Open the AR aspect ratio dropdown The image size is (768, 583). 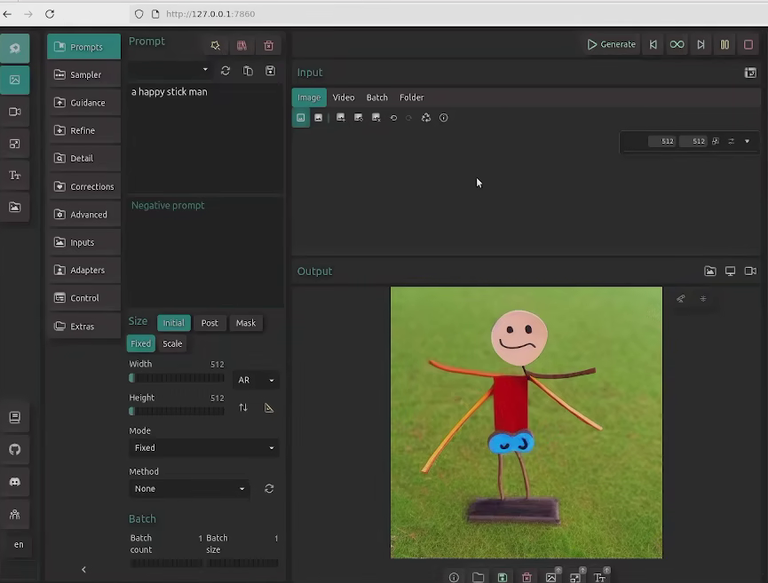tap(256, 380)
